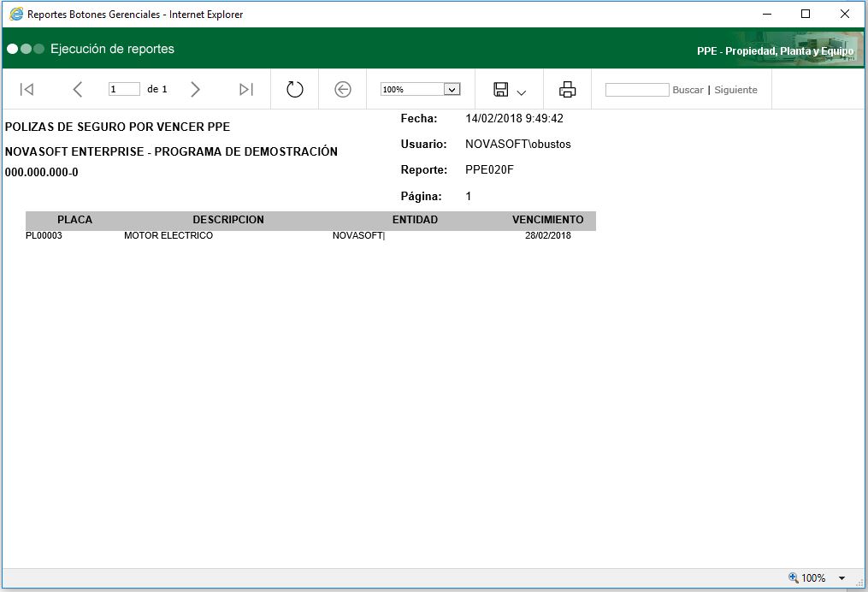Click the report title POLIZAS DE SEGURO POR VENCER PPE
The height and width of the screenshot is (592, 868).
117,127
